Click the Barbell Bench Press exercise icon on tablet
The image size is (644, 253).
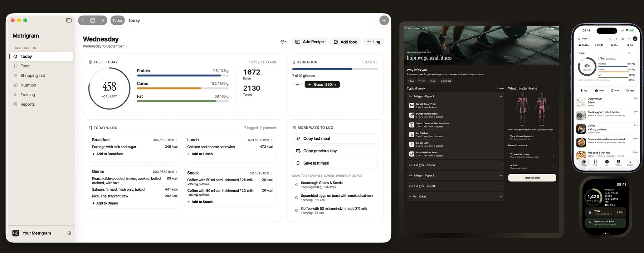click(x=411, y=105)
